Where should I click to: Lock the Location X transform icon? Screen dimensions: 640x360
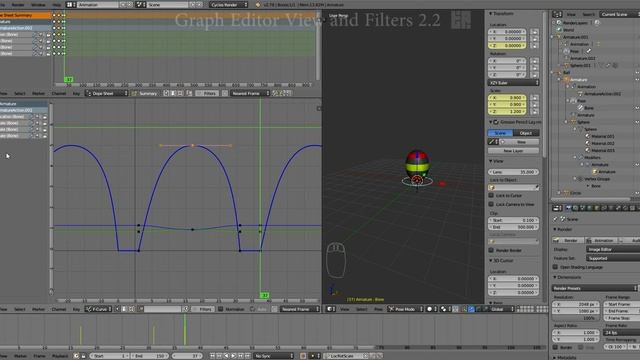point(534,31)
